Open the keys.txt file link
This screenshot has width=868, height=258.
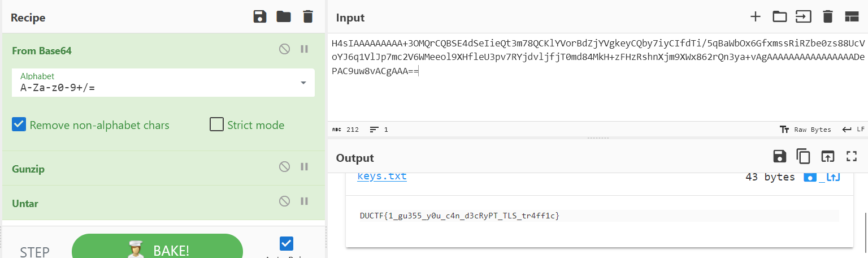[x=382, y=176]
